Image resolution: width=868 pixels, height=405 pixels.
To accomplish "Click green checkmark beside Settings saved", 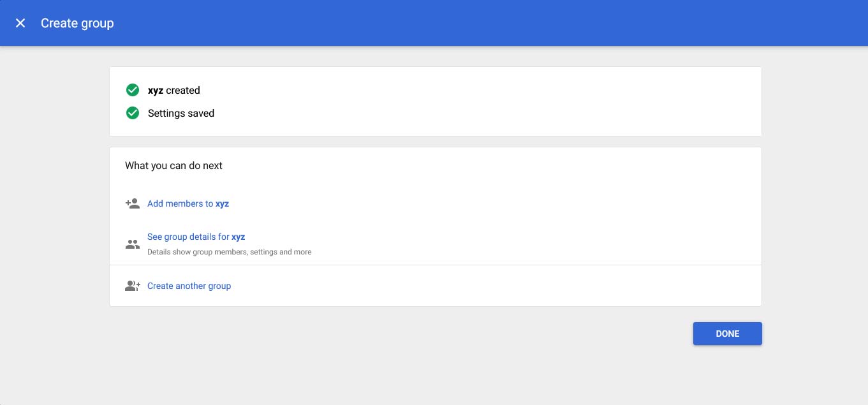I will click(133, 113).
